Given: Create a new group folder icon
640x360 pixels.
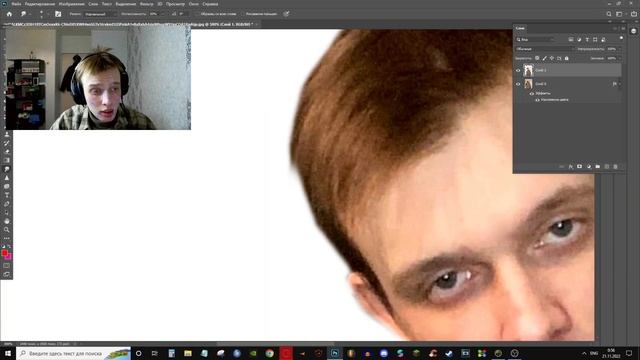Looking at the screenshot, I should [x=598, y=167].
